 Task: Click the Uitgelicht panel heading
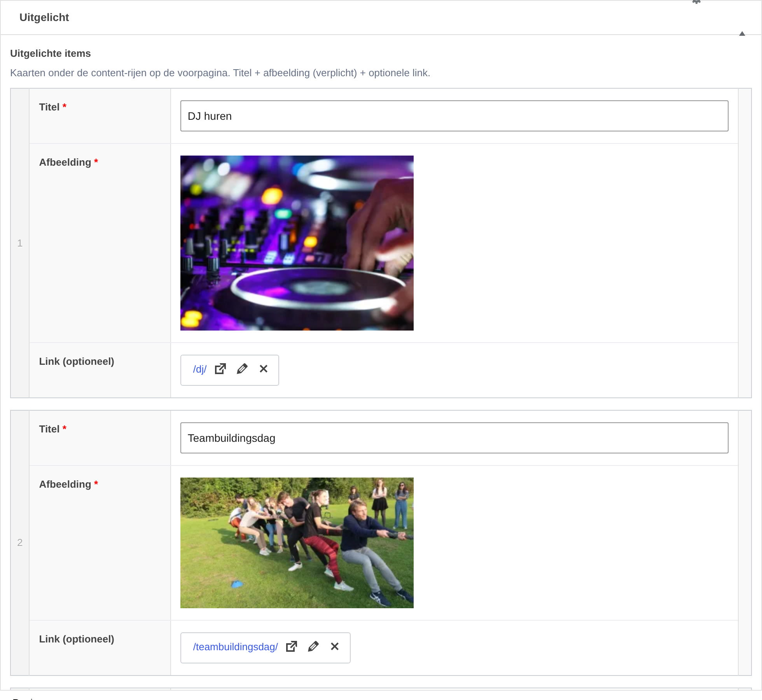coord(44,17)
